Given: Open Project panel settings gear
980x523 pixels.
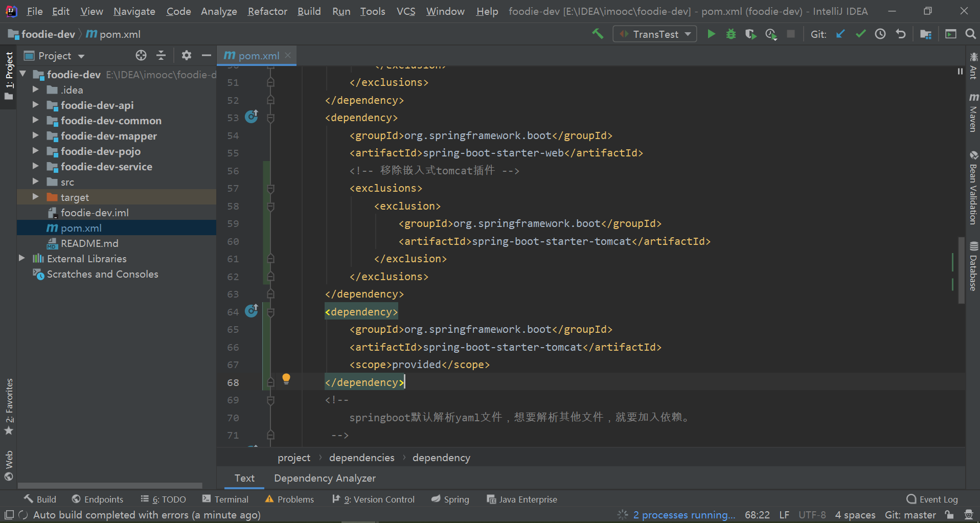Looking at the screenshot, I should [x=187, y=55].
